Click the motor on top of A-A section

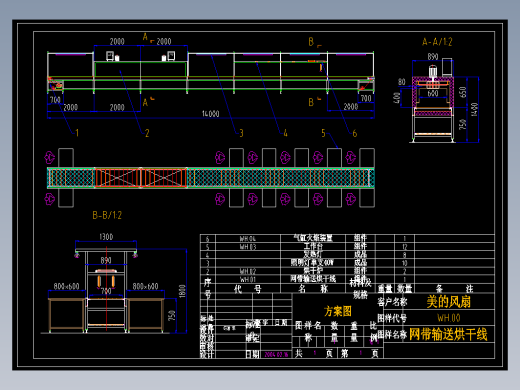(432, 72)
